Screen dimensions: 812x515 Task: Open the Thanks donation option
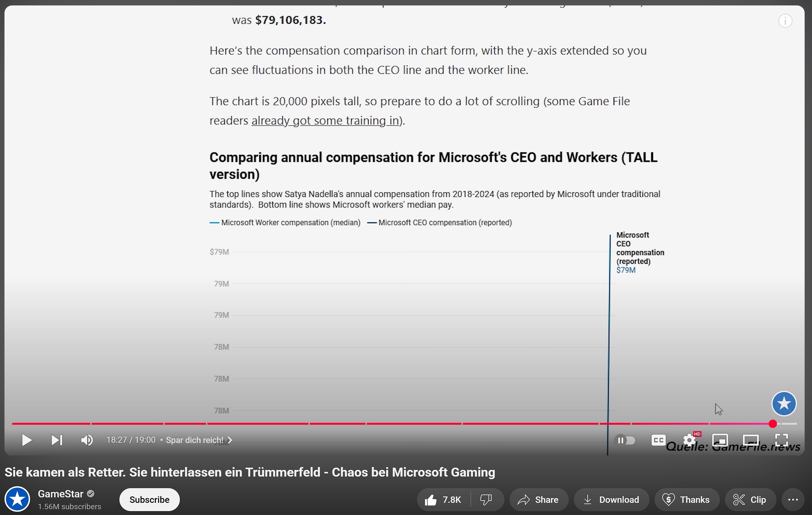point(686,500)
